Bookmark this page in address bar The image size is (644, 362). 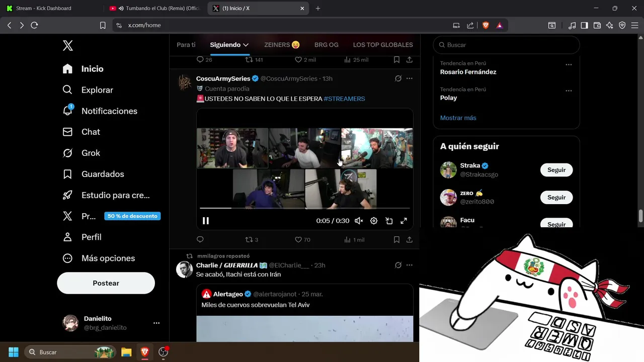tap(103, 25)
